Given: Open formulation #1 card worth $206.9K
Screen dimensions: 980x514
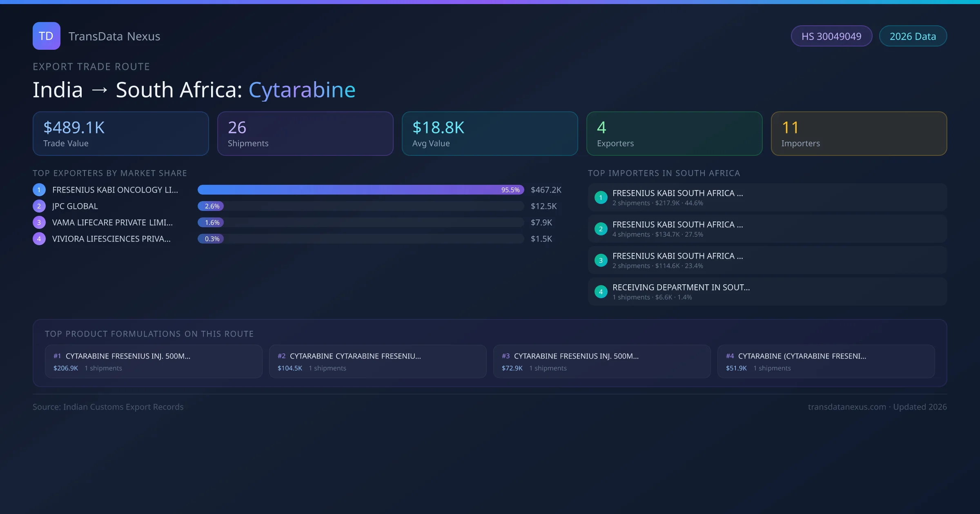Looking at the screenshot, I should 154,361.
